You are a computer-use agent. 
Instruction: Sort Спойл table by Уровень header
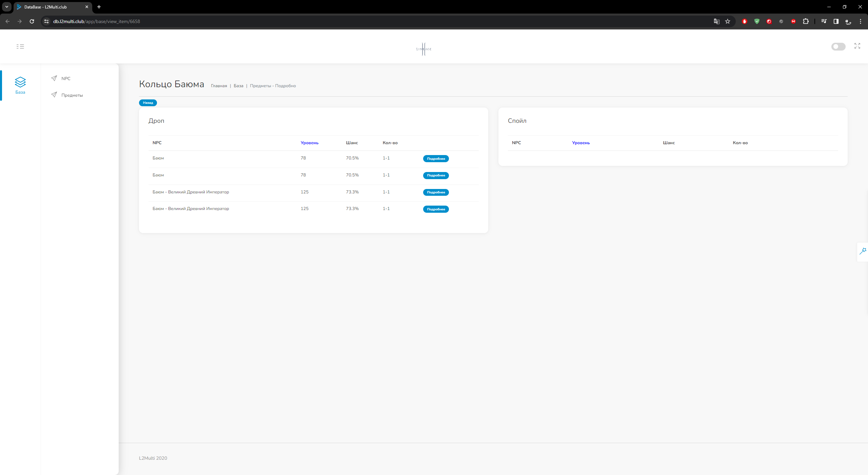(580, 143)
